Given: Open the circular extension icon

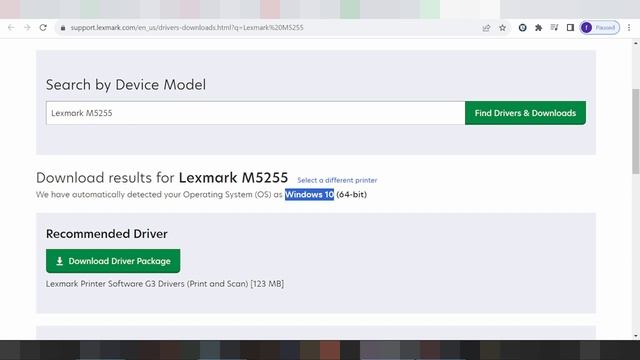Looking at the screenshot, I should coord(522,28).
